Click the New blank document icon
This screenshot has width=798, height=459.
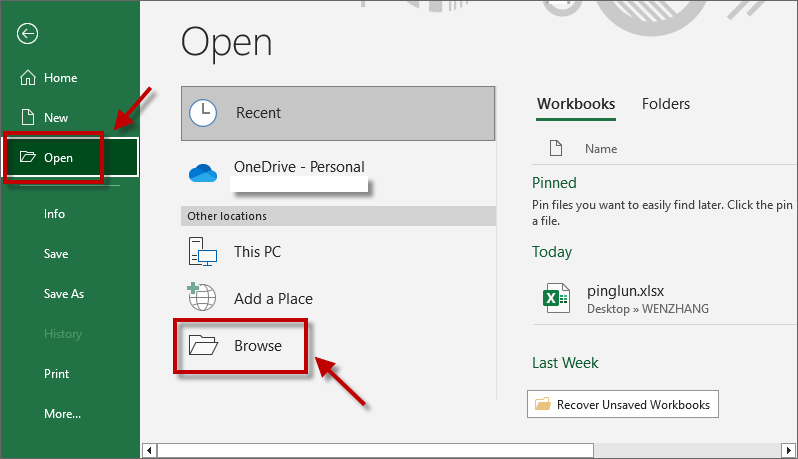coord(28,117)
